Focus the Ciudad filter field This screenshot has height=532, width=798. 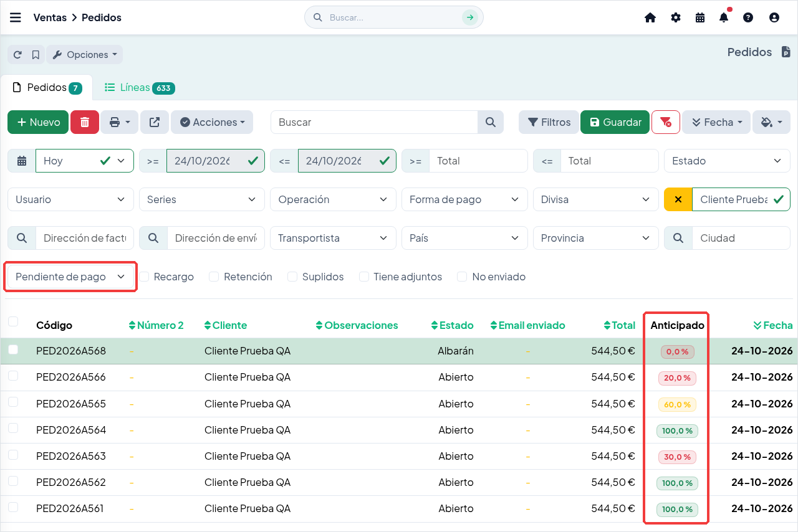[741, 238]
